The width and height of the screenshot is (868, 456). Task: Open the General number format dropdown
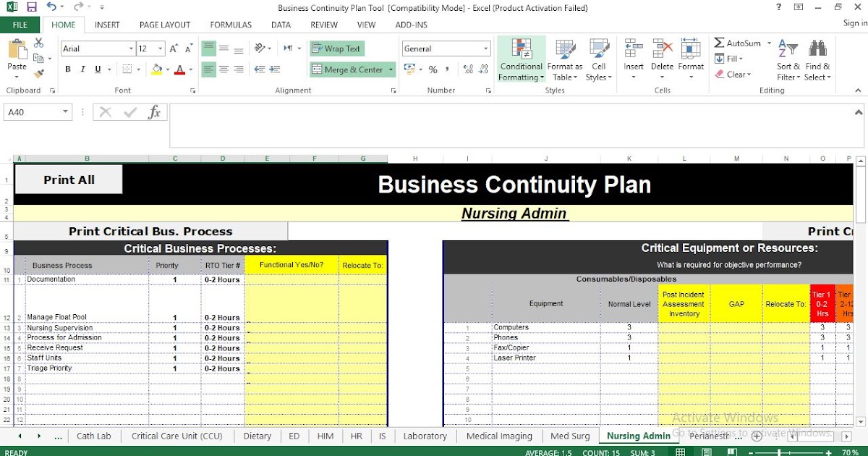pos(486,48)
